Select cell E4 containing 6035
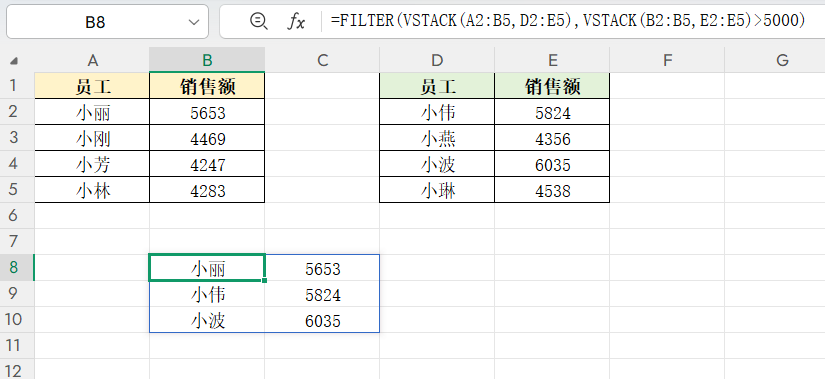 click(552, 164)
